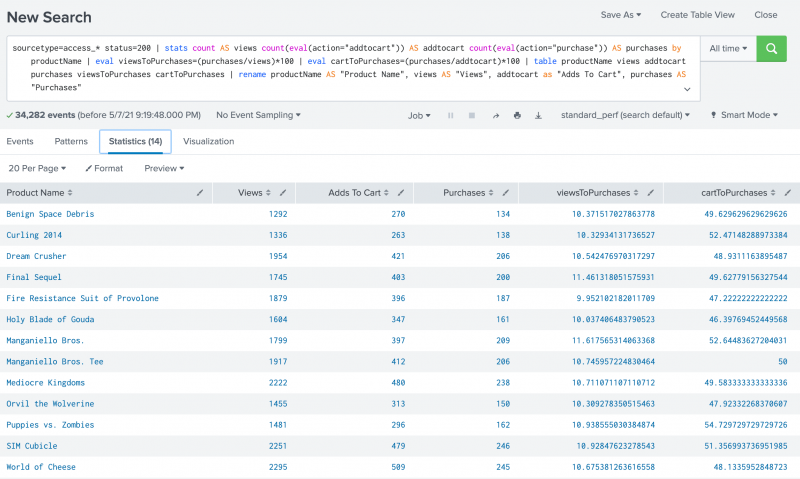Click purchases value 150
The image size is (800, 479).
click(503, 404)
